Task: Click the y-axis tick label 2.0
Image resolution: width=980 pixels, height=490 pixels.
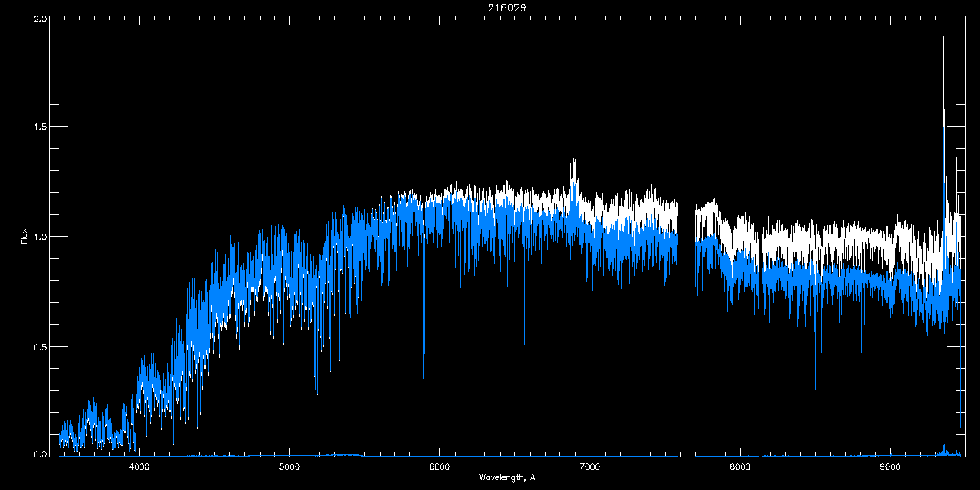Action: coord(39,18)
